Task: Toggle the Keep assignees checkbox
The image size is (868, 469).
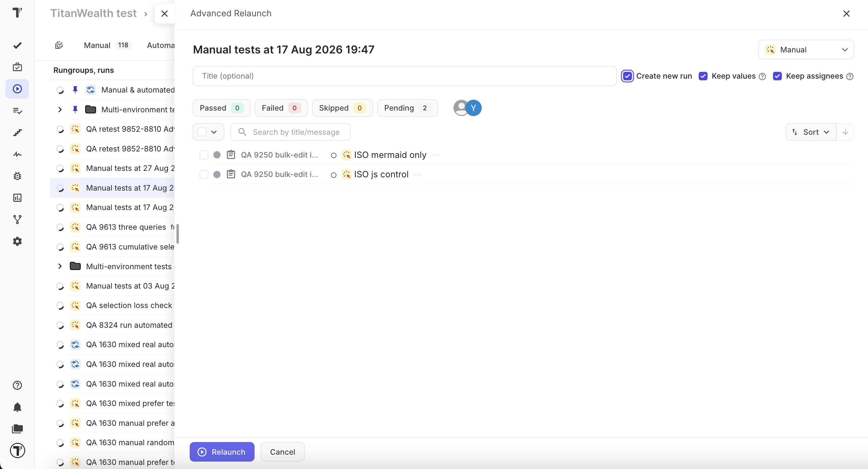Action: [777, 76]
